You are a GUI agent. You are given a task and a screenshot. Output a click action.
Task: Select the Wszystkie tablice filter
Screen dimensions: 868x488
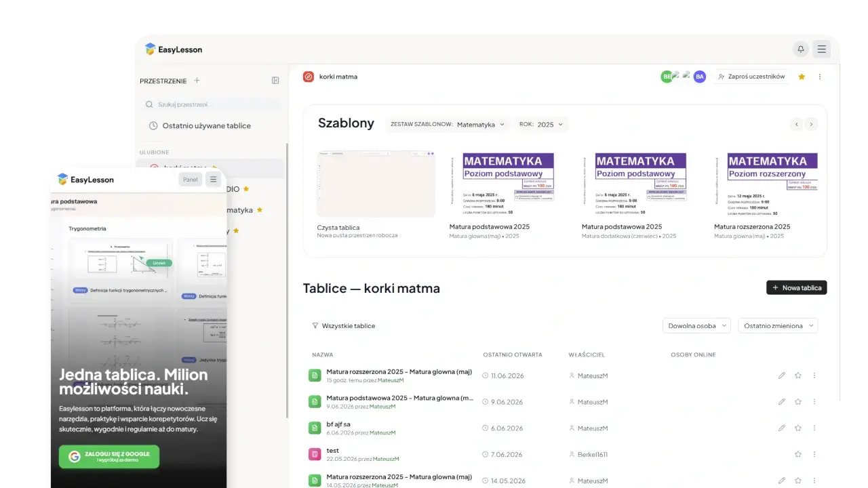344,326
